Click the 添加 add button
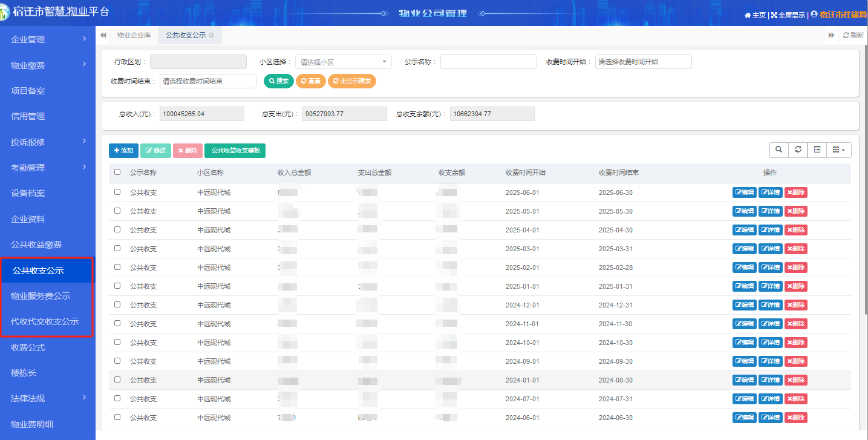Viewport: 868px width, 440px height. pyautogui.click(x=123, y=151)
